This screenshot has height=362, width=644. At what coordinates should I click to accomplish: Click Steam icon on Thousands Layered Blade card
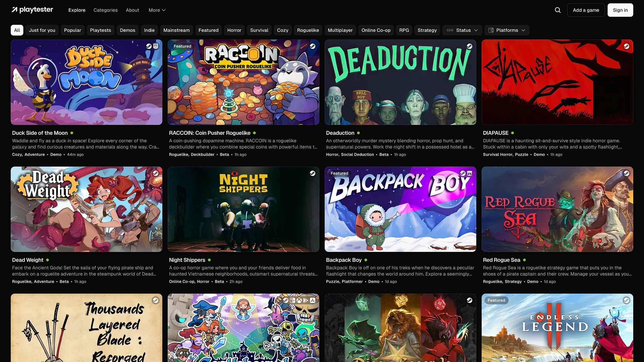pos(156,300)
